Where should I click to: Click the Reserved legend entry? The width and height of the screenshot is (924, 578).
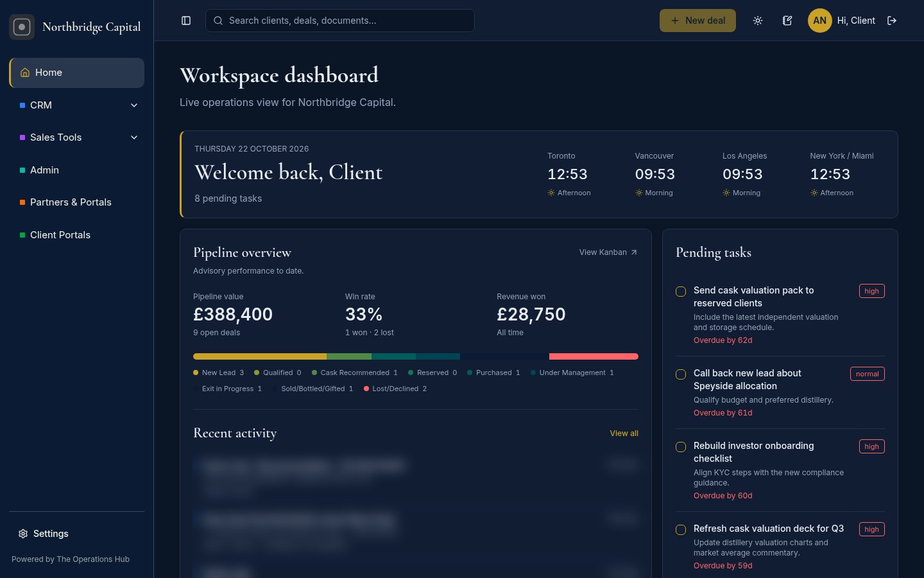[432, 372]
